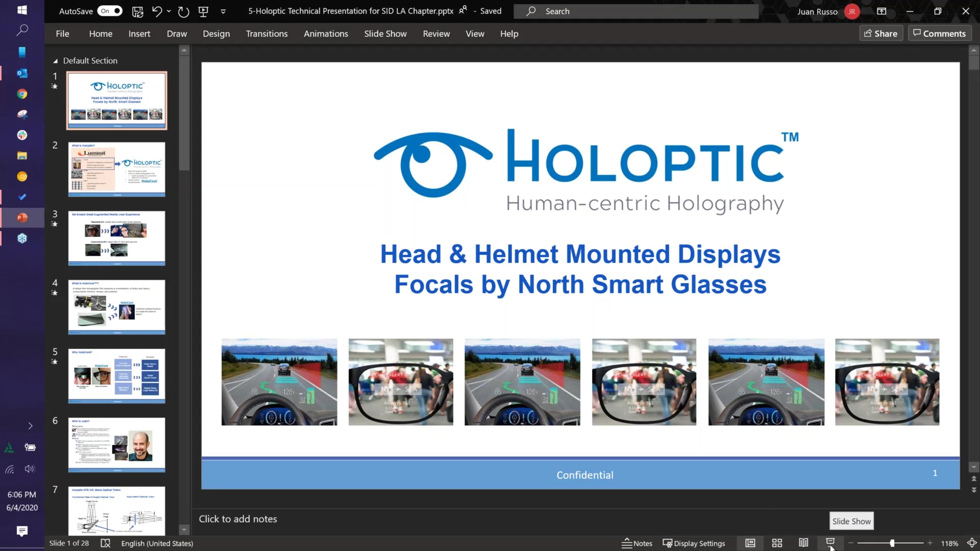Screen dimensions: 980x551
Task: Toggle AutoSave switch off
Action: coord(110,11)
